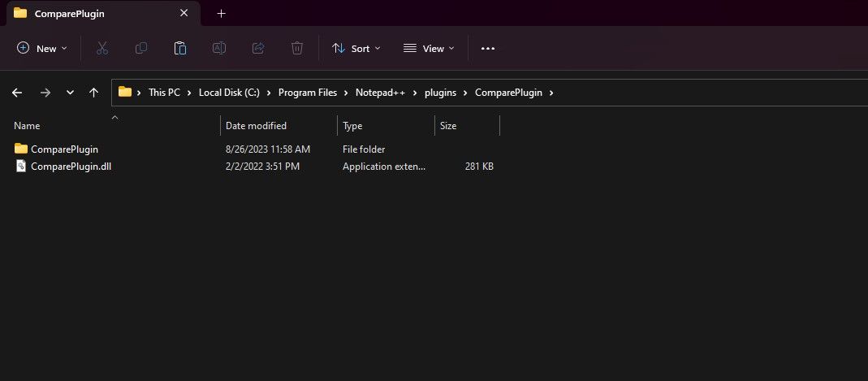Select the ComparePlugin file folder
This screenshot has width=868, height=381.
64,149
